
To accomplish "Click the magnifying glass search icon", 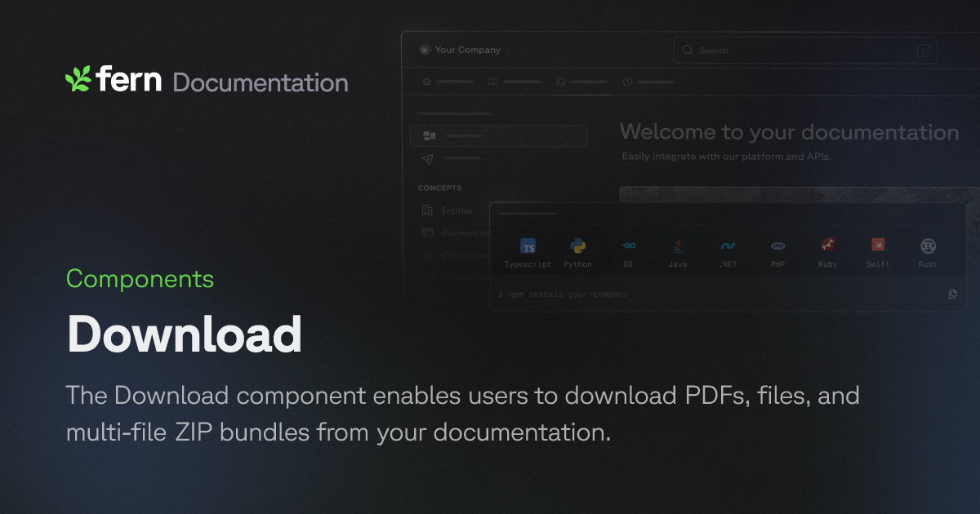I will (688, 51).
